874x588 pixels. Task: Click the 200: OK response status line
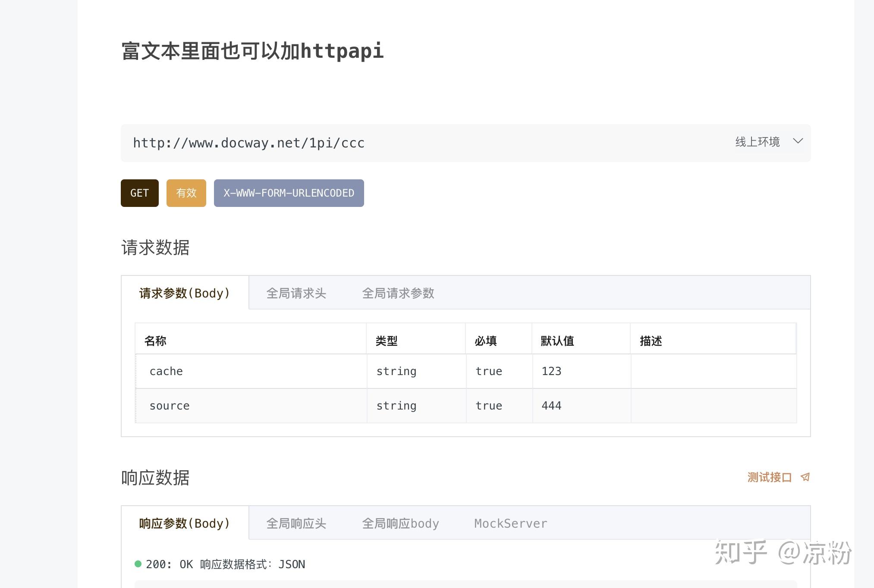[225, 564]
